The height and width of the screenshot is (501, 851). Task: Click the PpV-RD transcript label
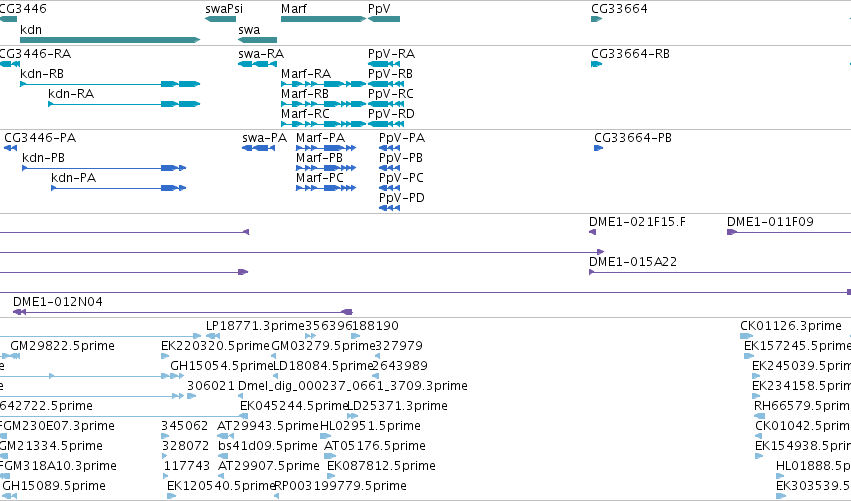[x=391, y=114]
